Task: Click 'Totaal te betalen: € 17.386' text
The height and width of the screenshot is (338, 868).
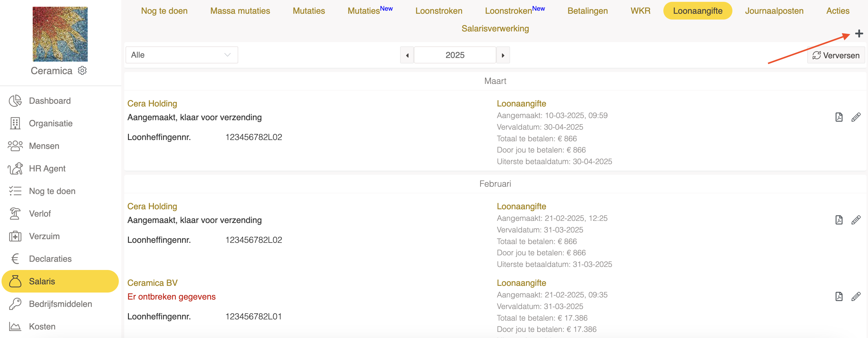Action: pyautogui.click(x=542, y=318)
